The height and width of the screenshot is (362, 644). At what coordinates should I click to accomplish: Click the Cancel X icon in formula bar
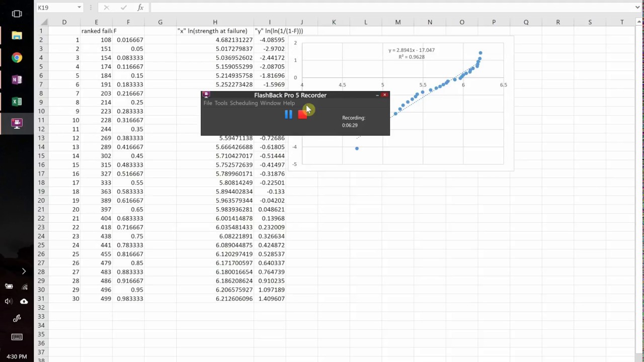coord(106,8)
